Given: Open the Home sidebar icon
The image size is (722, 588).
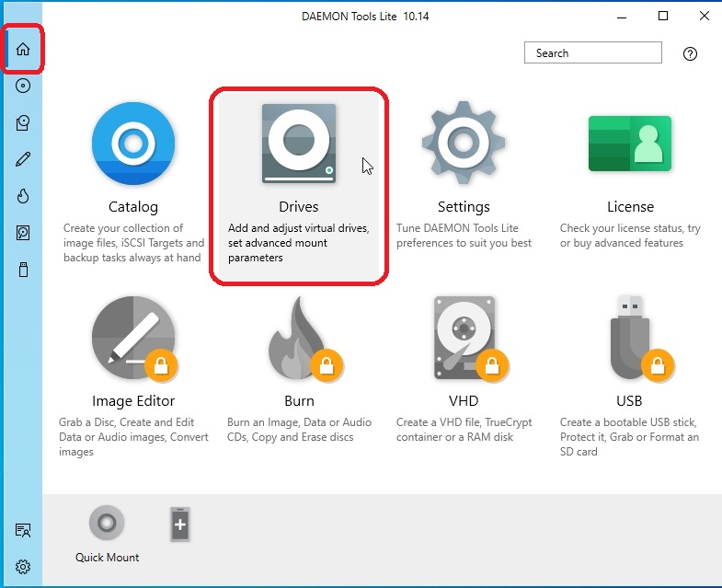Looking at the screenshot, I should pyautogui.click(x=23, y=49).
